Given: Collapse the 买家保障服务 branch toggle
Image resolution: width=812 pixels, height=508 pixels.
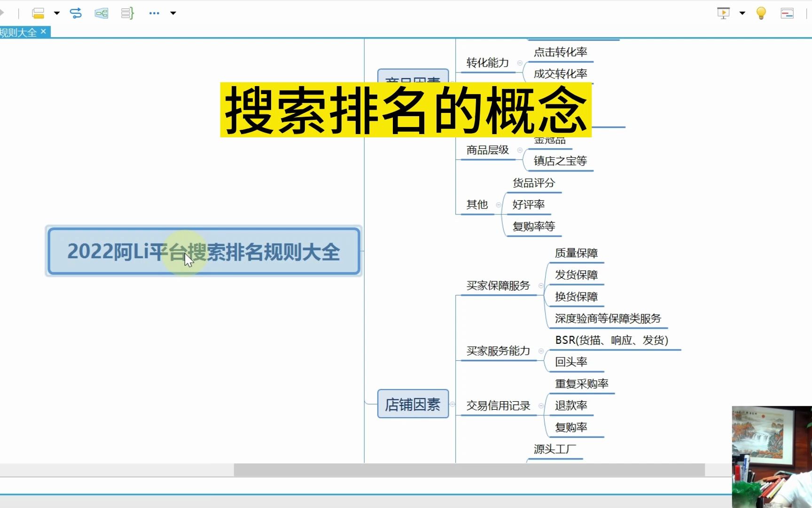Looking at the screenshot, I should pos(541,286).
